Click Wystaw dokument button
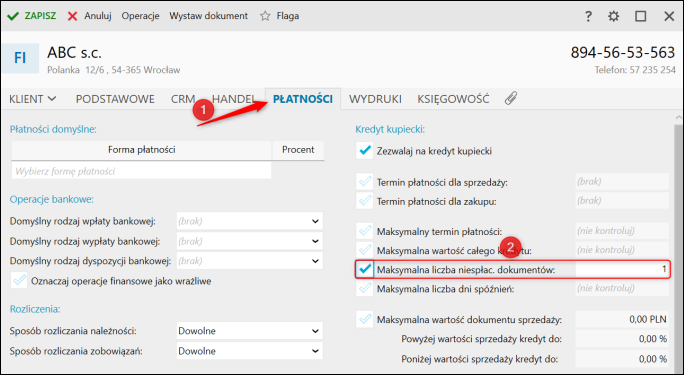684x375 pixels. pos(209,16)
